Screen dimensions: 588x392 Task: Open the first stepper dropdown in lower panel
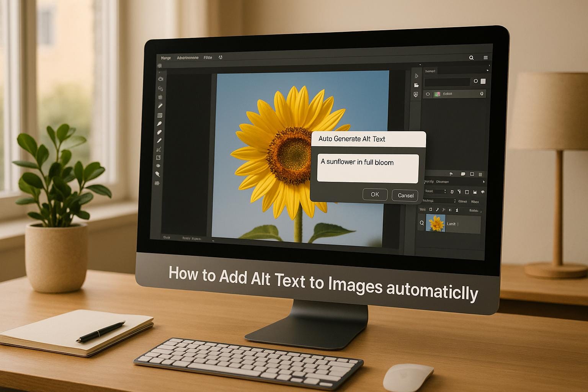445,191
